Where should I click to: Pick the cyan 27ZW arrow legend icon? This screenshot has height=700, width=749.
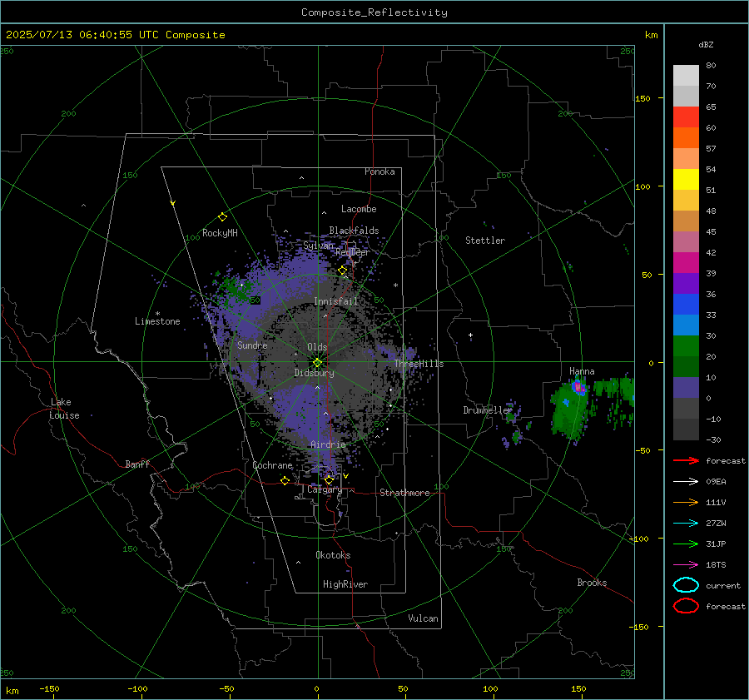686,523
